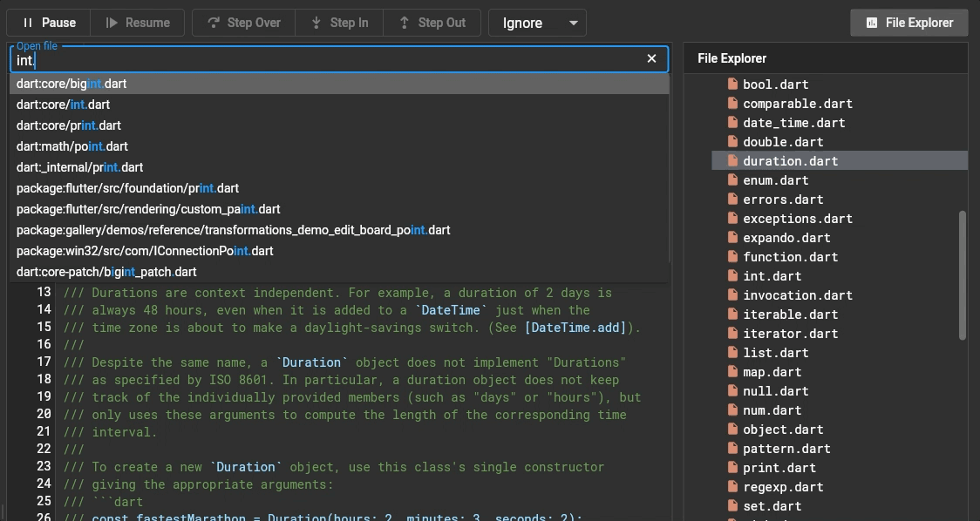Click file icon beside date_time.dart

(x=732, y=123)
